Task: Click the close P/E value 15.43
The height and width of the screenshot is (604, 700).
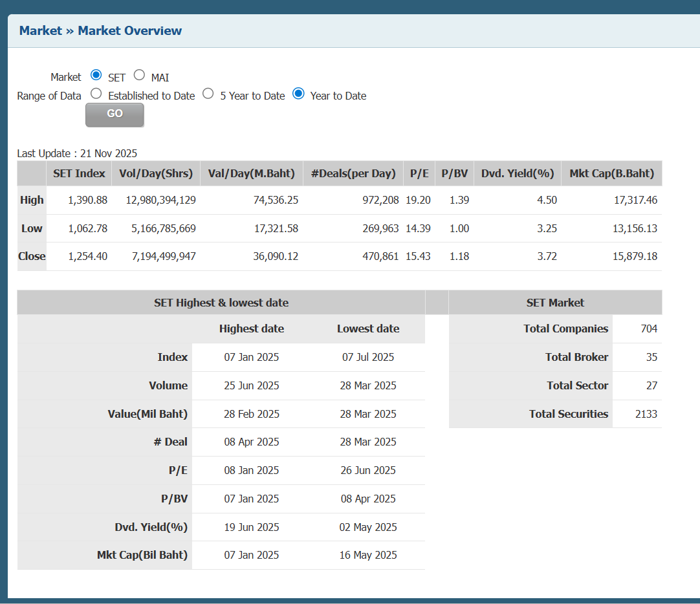Action: (x=418, y=257)
